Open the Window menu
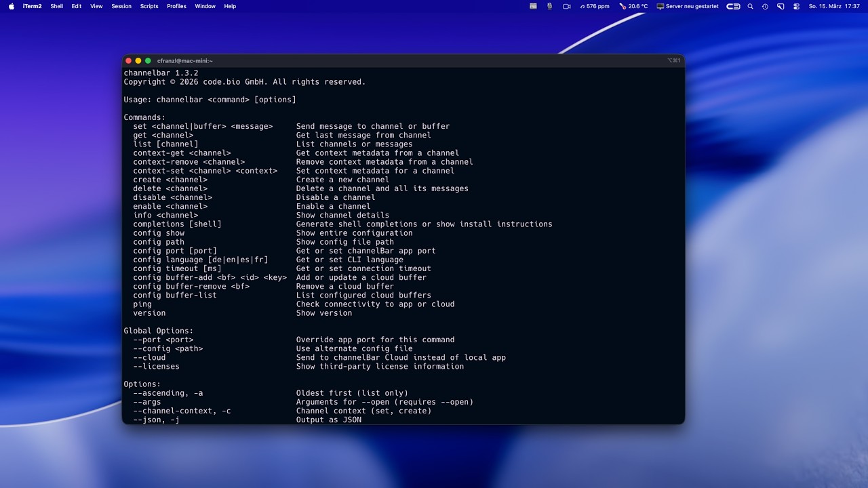Screen dimensions: 868x488 click(205, 6)
